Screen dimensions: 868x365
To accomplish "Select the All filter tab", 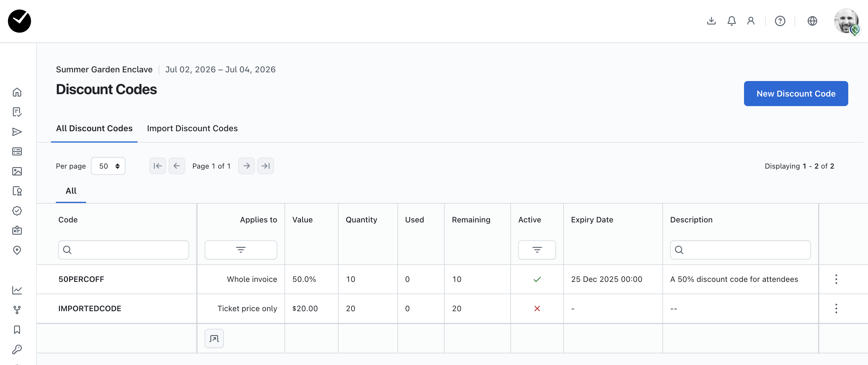I will point(71,191).
